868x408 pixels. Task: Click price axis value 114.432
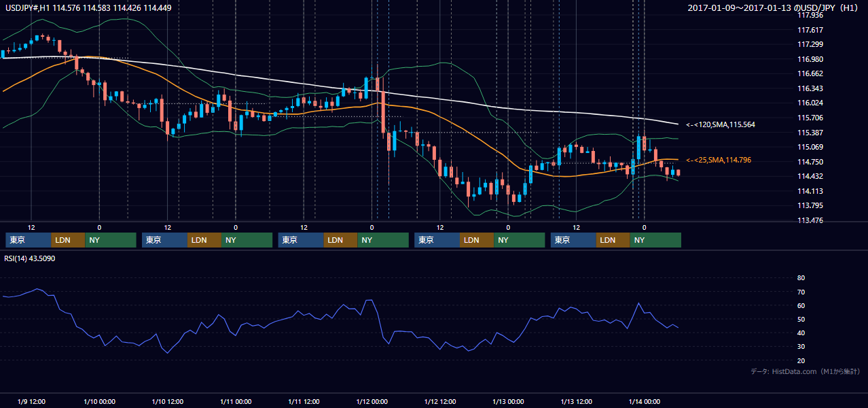pos(810,176)
